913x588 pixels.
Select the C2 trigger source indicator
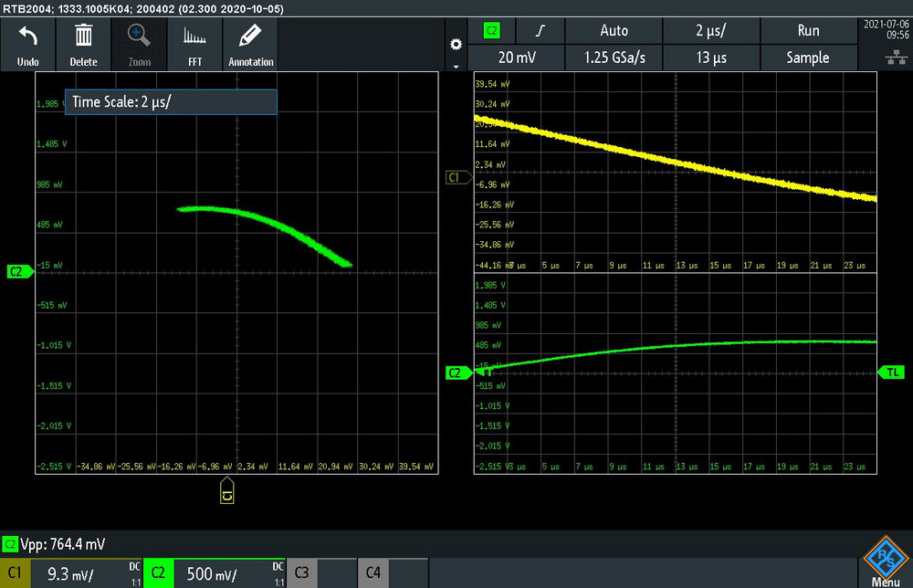pyautogui.click(x=491, y=31)
